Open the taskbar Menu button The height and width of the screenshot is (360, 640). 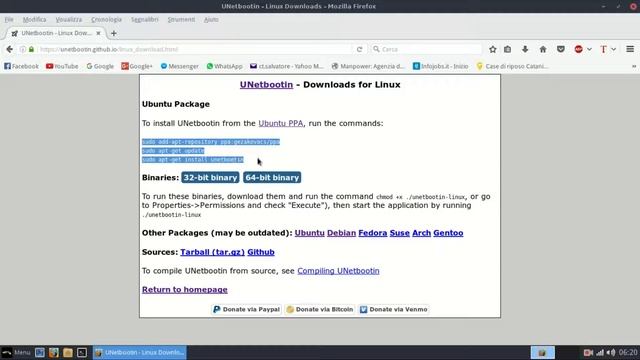tap(16, 353)
